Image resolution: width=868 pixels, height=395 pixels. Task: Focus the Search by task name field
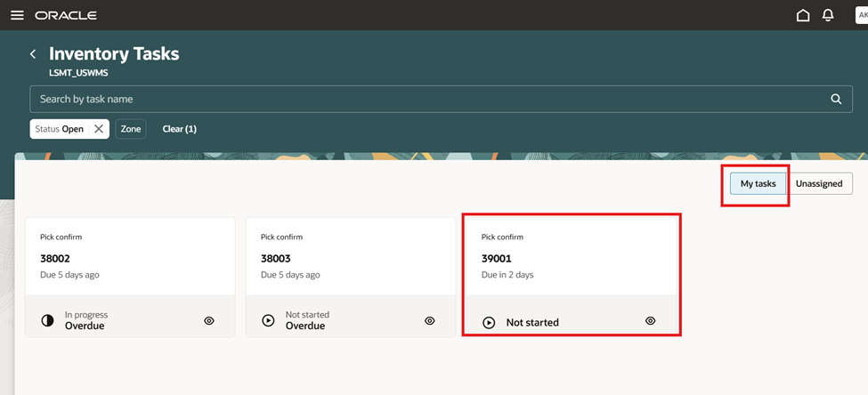tap(441, 99)
